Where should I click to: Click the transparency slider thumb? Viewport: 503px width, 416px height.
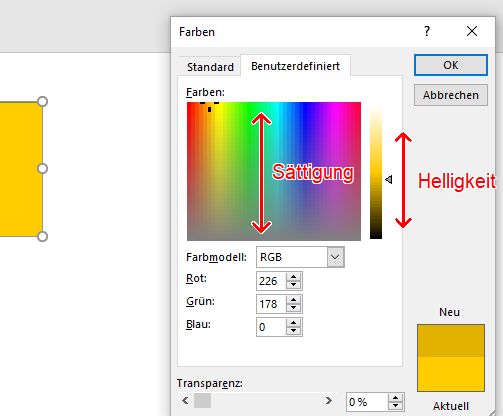coord(202,400)
